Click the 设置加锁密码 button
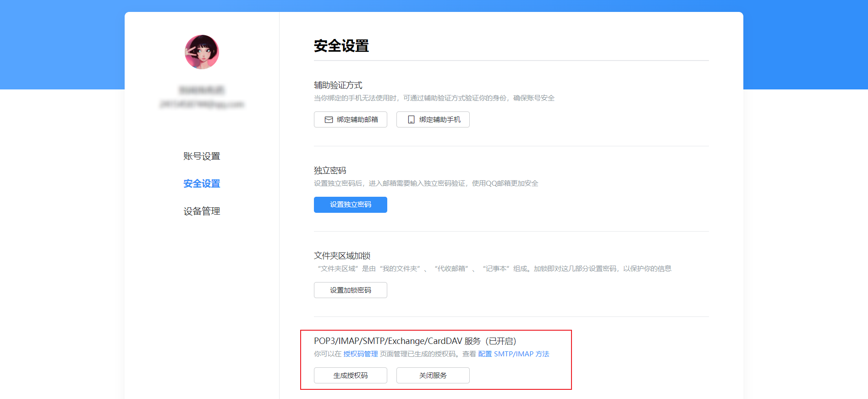Image resolution: width=868 pixels, height=399 pixels. coord(350,290)
